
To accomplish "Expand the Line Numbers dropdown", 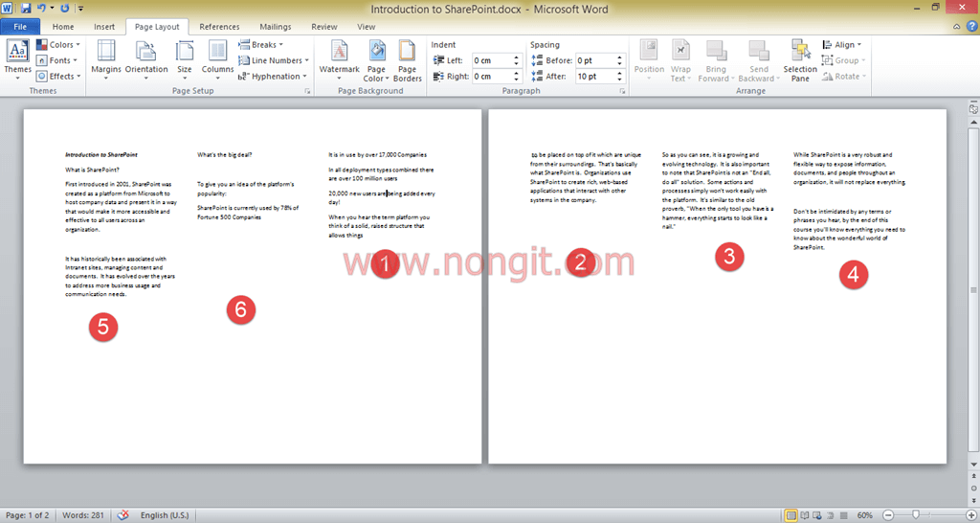I will coord(274,60).
